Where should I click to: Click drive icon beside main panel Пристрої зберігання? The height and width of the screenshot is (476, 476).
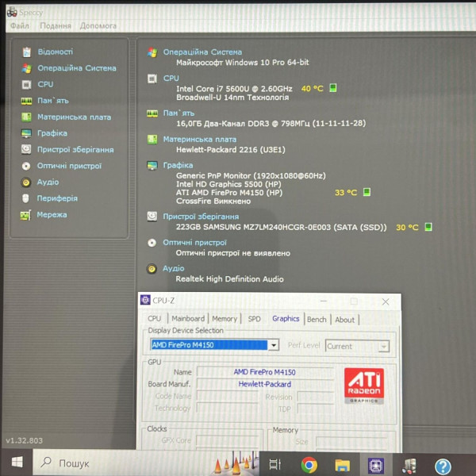click(152, 217)
